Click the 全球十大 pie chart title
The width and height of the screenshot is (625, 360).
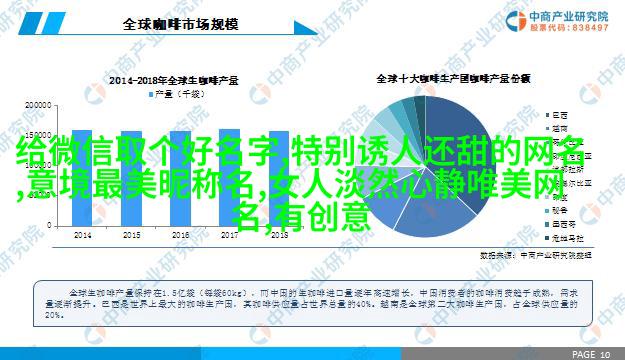[x=453, y=79]
